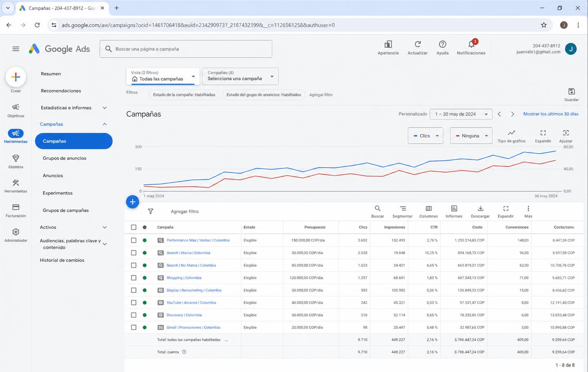Bookmark this page with the star icon
Screen dimensions: 588x372
(x=543, y=25)
